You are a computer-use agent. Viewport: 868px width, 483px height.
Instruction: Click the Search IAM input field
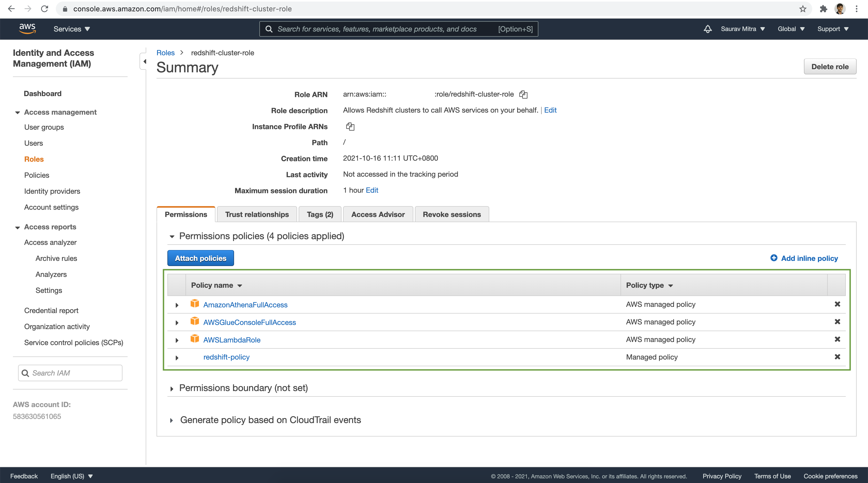click(70, 373)
